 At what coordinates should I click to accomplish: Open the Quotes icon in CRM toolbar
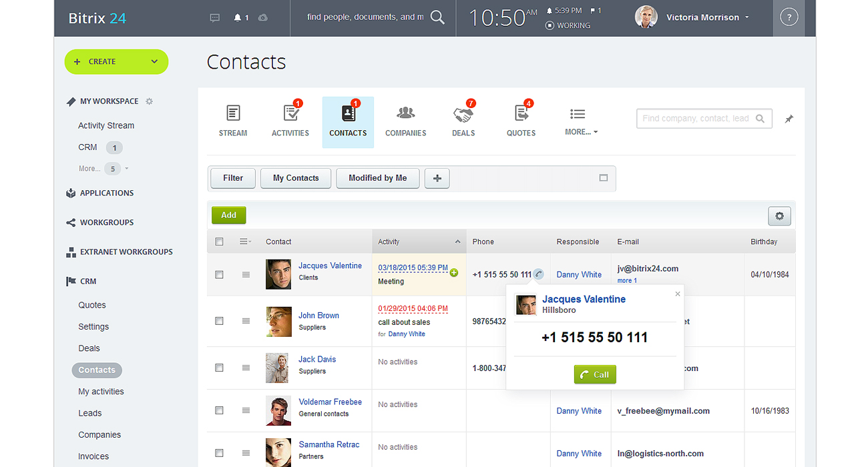pos(521,115)
